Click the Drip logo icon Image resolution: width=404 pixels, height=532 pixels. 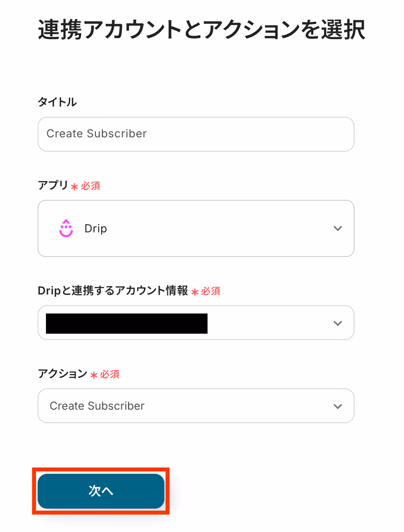66,228
